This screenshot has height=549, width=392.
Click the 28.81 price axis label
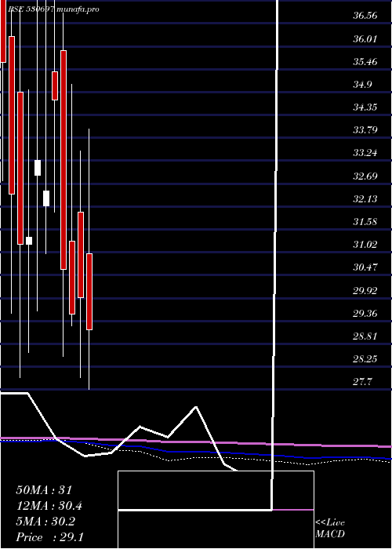(365, 336)
